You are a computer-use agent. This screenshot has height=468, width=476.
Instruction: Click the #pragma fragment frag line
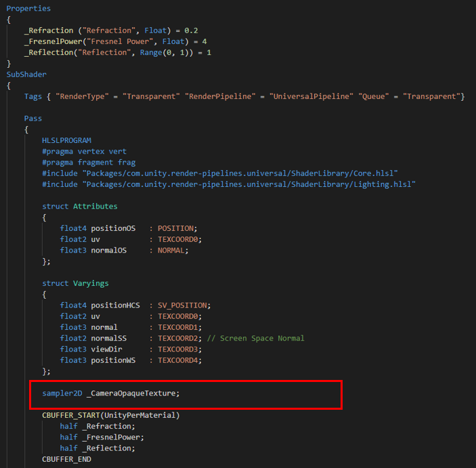pos(88,163)
